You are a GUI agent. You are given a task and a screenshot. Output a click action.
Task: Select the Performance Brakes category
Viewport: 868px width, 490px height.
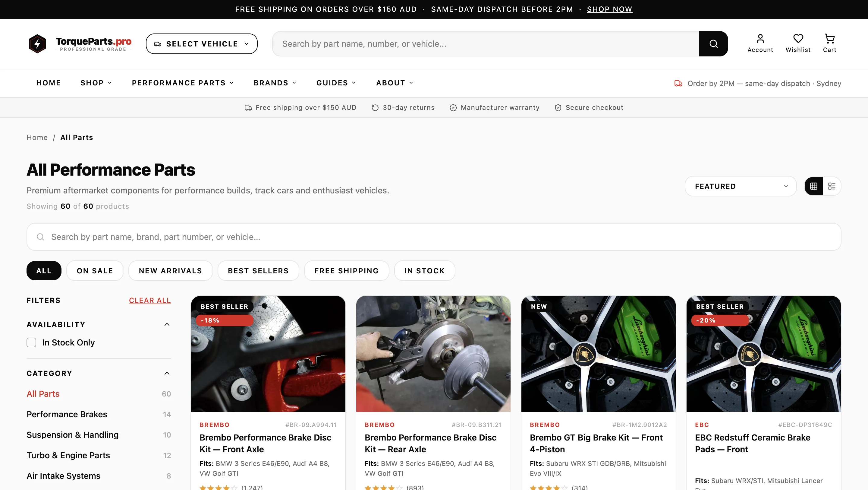66,414
